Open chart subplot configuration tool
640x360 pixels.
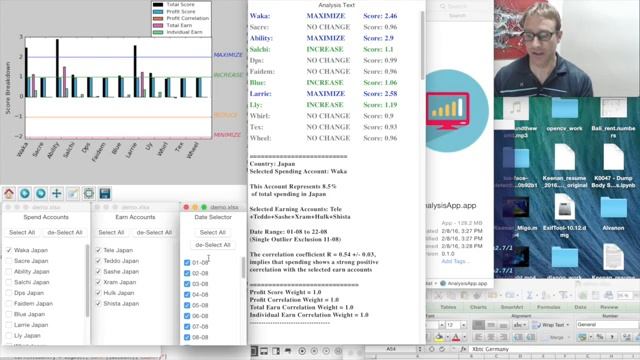click(x=89, y=193)
